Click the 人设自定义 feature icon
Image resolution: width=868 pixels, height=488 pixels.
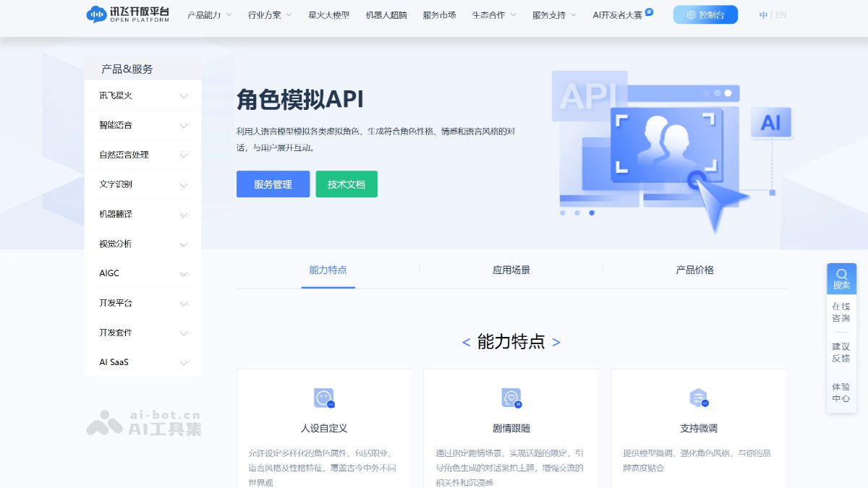tap(324, 398)
